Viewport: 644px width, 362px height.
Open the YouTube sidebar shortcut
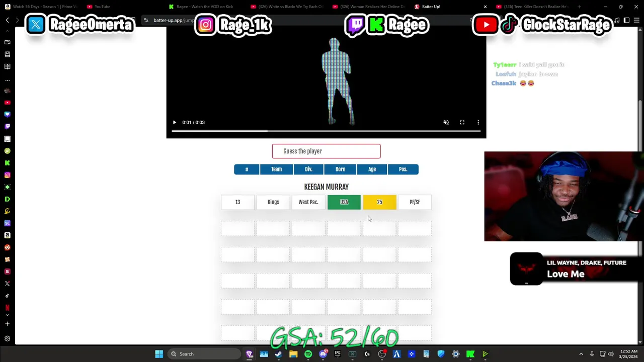(x=7, y=103)
